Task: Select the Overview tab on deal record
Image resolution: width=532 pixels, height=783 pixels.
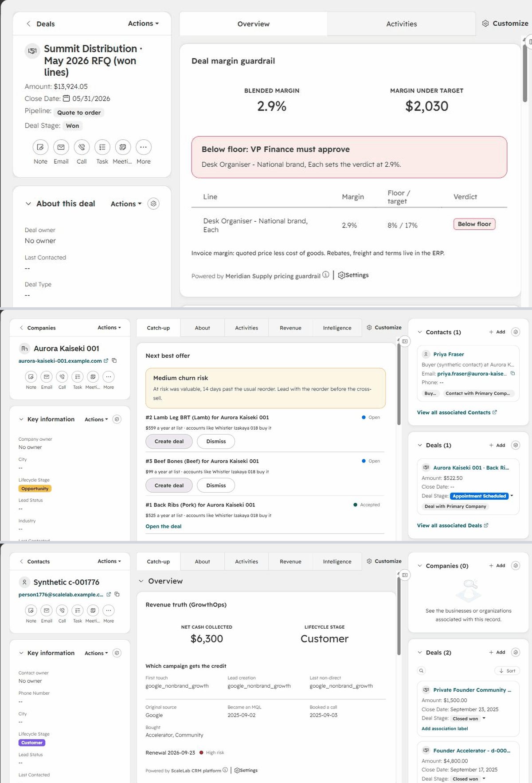Action: coord(253,24)
